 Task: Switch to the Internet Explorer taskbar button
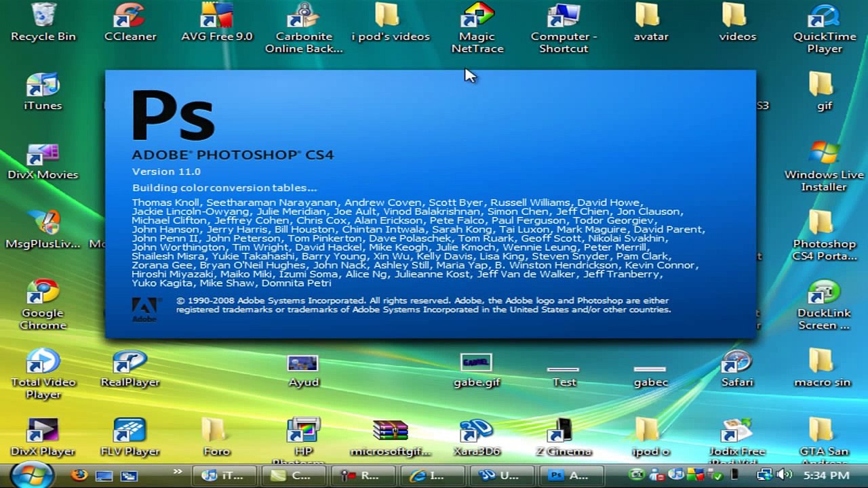(x=431, y=475)
